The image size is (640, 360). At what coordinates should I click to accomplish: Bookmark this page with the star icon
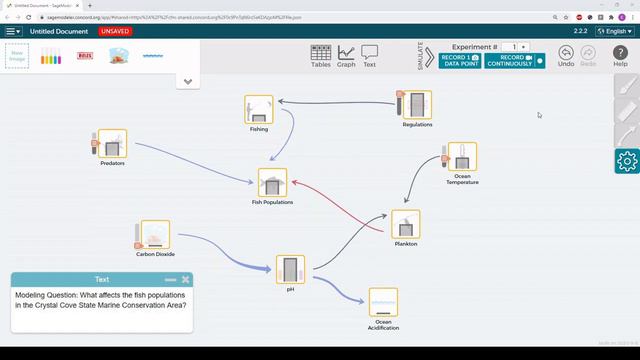point(566,18)
